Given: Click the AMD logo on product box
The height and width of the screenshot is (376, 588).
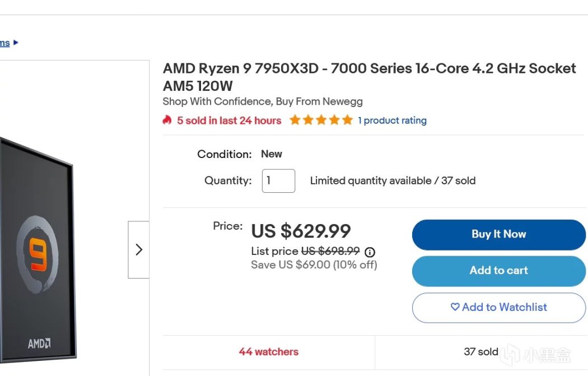Looking at the screenshot, I should 39,343.
